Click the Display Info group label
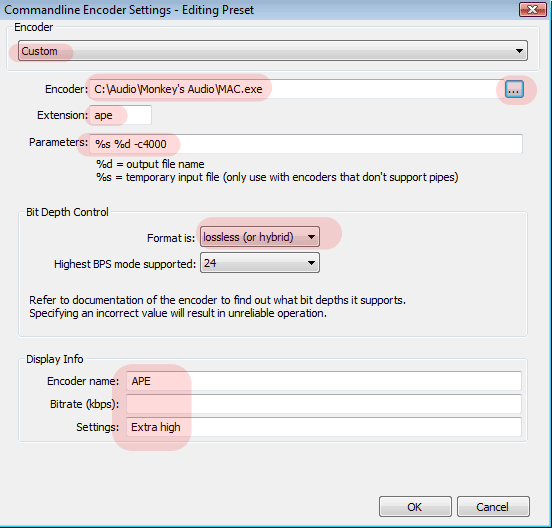The width and height of the screenshot is (552, 528). [55, 359]
